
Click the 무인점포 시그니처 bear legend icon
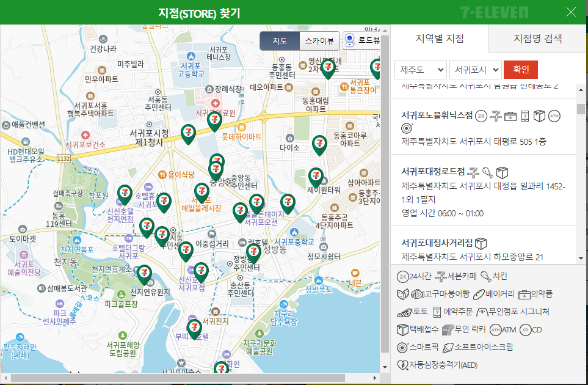482,312
